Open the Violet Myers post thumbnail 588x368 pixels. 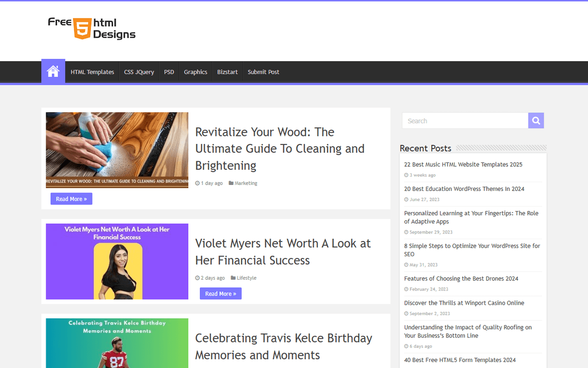117,261
